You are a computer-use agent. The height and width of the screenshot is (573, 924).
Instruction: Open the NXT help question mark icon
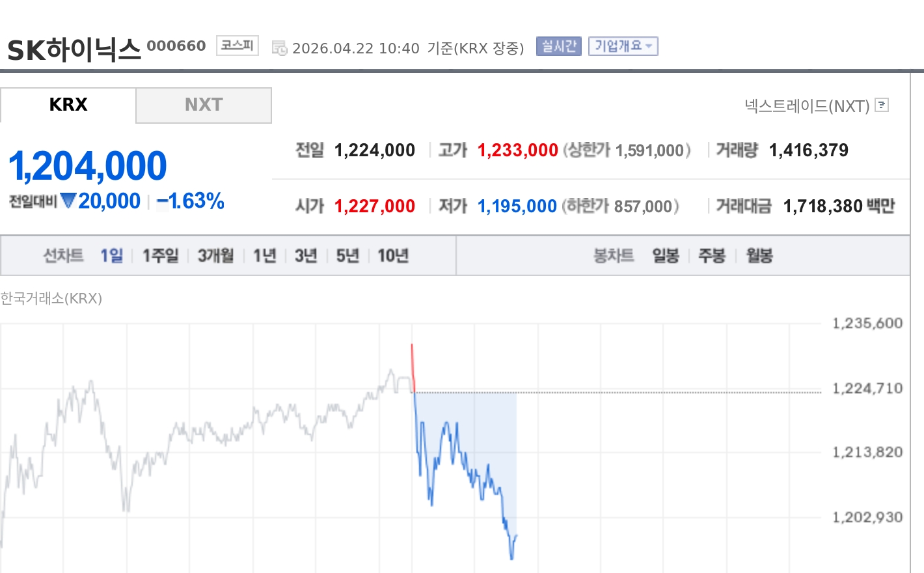[x=882, y=105]
